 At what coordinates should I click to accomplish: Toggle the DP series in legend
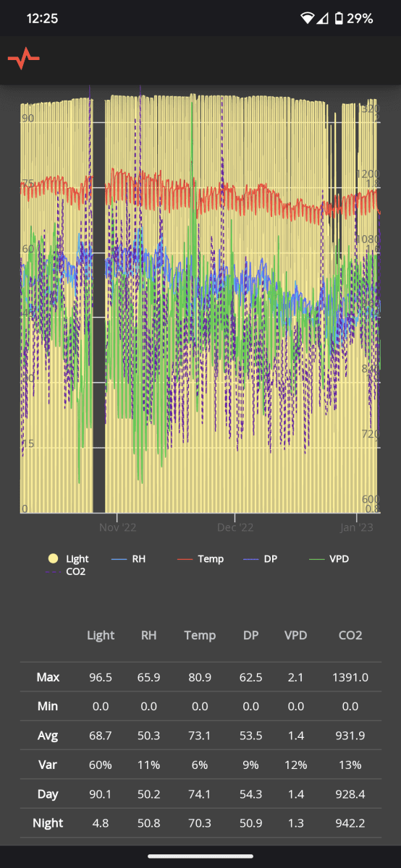(x=261, y=558)
